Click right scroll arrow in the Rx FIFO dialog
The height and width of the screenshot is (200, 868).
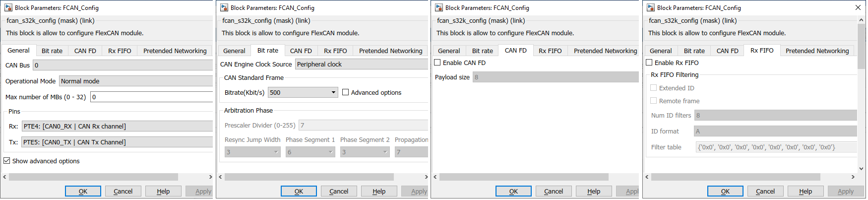853,177
